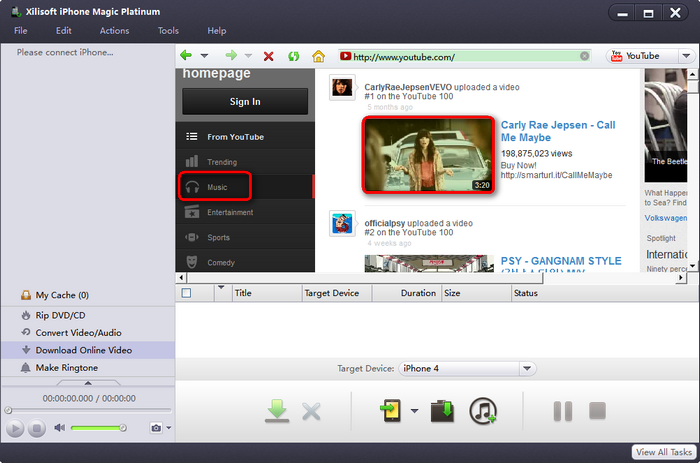Screen dimensions: 700x463
Task: Click the add to iTunes music icon
Action: tap(483, 410)
